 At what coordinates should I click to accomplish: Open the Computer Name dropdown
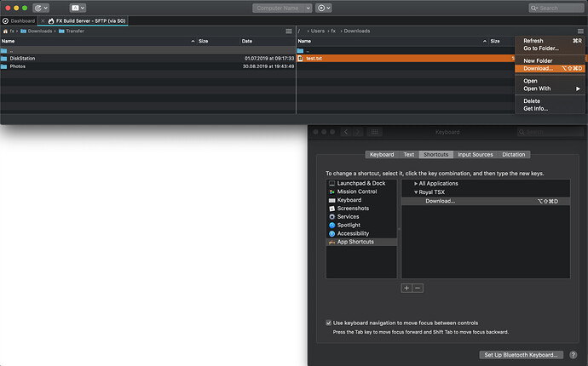(x=282, y=8)
